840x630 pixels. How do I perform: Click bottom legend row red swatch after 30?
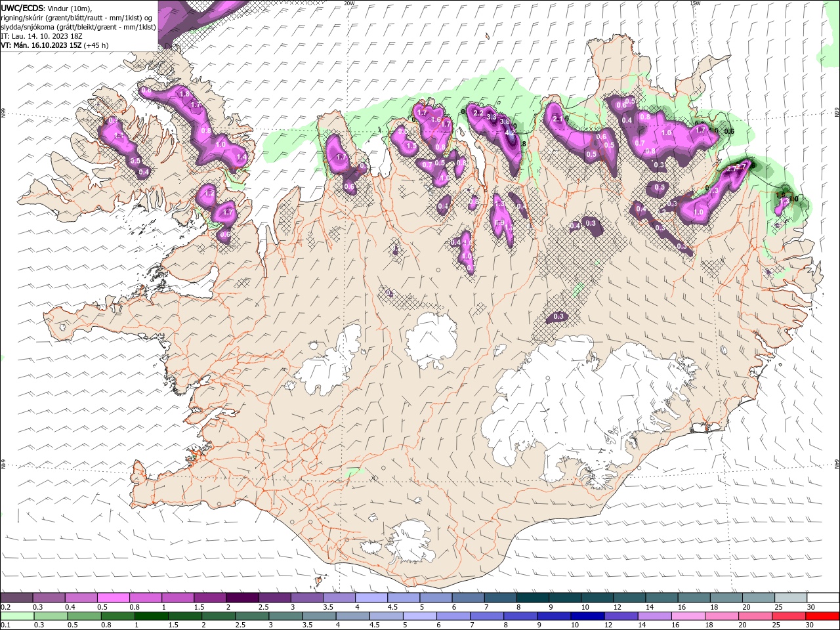click(822, 616)
